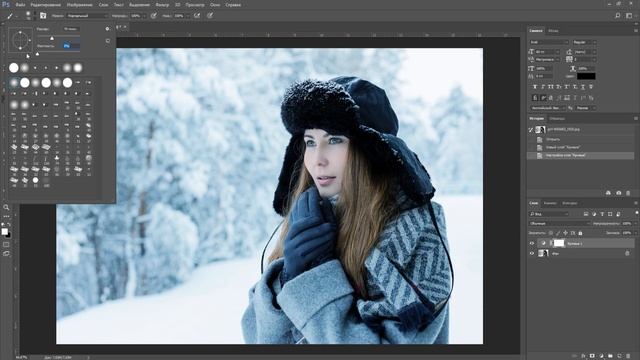The height and width of the screenshot is (360, 640).
Task: Open the Regular font style dropdown
Action: 584,42
